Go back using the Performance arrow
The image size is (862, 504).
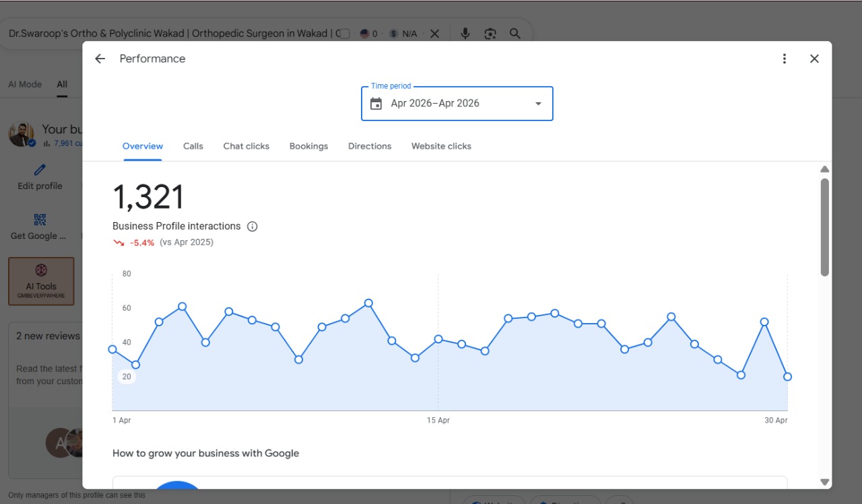[100, 59]
